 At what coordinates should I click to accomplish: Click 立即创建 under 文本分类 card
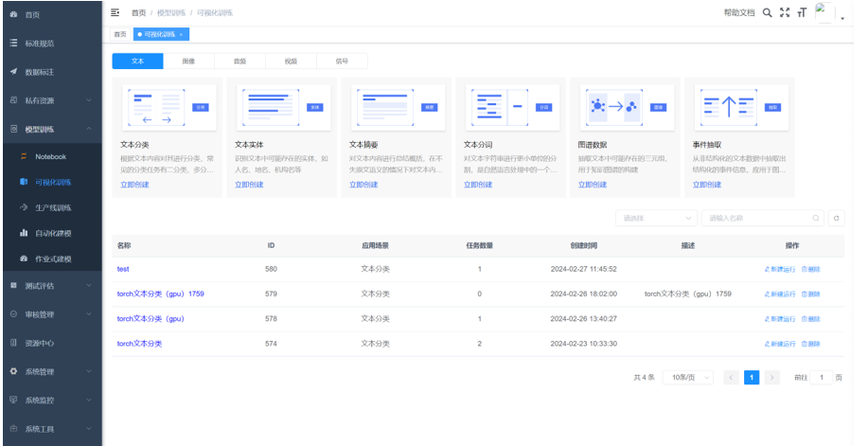134,185
